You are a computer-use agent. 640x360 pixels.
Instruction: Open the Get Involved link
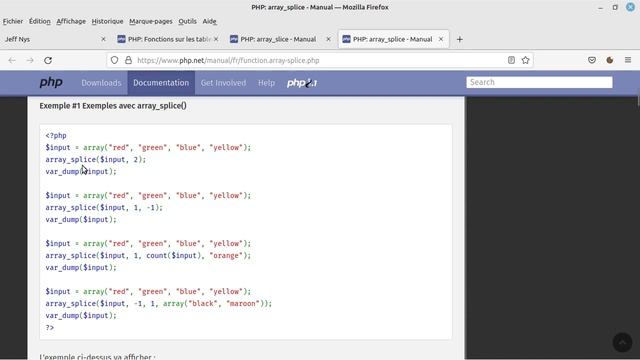(223, 83)
